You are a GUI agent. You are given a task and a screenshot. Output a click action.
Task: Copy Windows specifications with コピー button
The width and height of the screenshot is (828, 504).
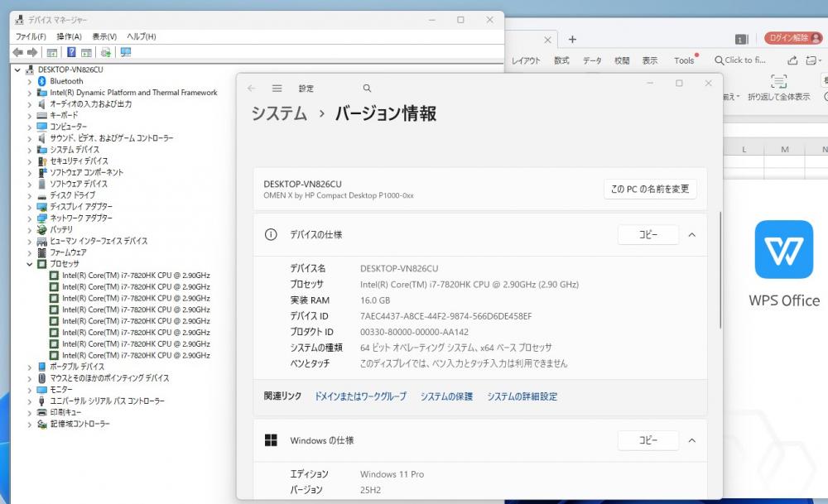(648, 440)
